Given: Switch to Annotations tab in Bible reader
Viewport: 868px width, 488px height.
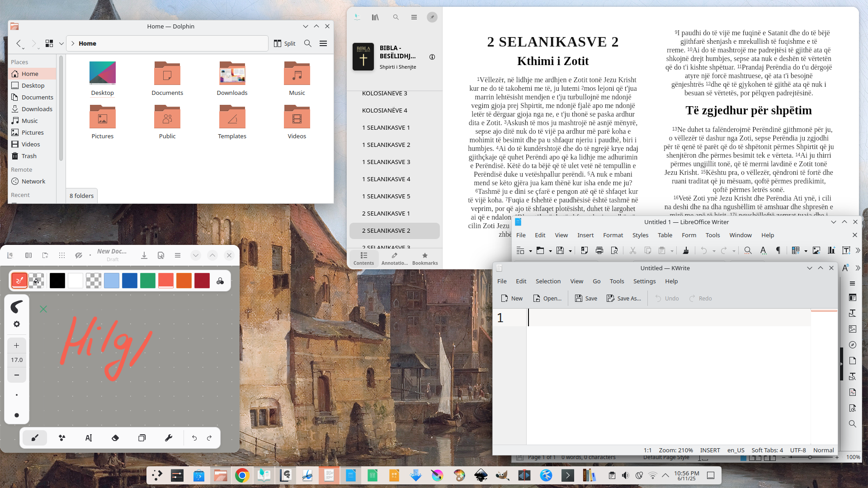Looking at the screenshot, I should (x=395, y=258).
